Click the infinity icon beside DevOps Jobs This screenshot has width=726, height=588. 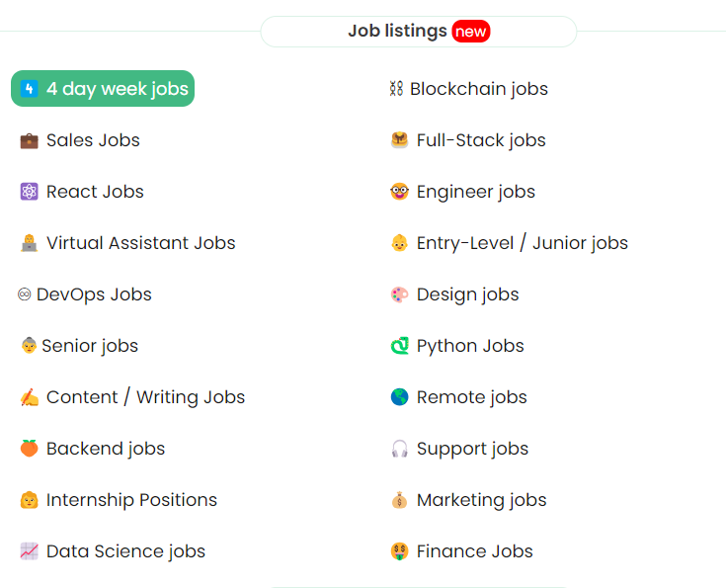pyautogui.click(x=25, y=294)
